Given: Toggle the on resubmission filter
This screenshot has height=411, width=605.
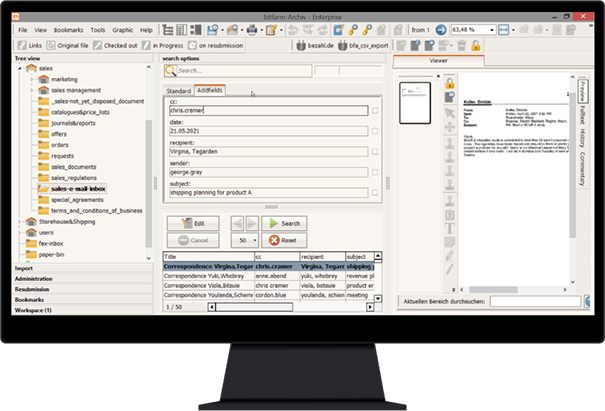Looking at the screenshot, I should (216, 46).
